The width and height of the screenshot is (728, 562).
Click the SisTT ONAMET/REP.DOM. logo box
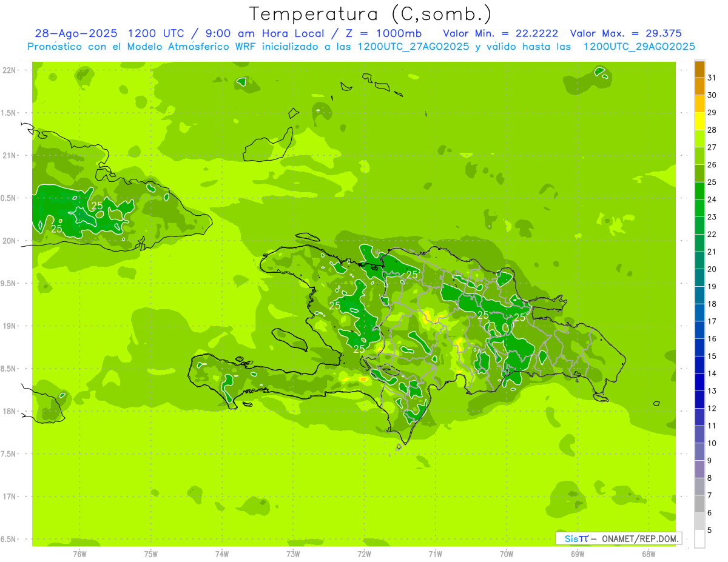coord(618,538)
